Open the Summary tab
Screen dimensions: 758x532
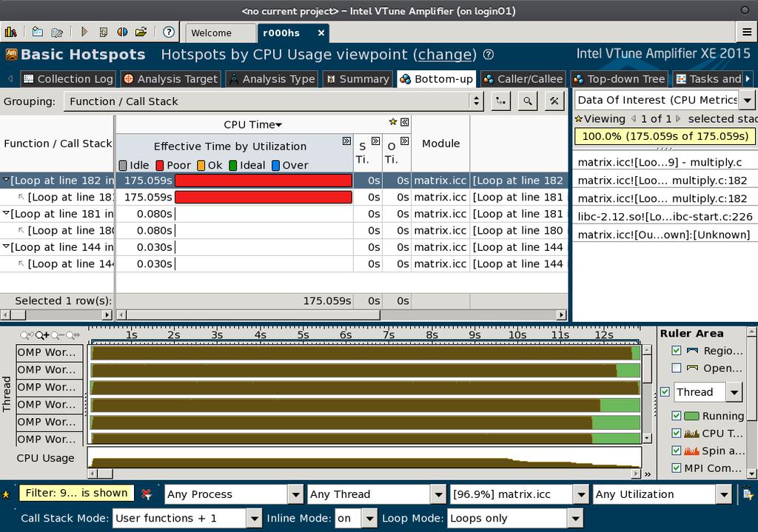tap(358, 78)
